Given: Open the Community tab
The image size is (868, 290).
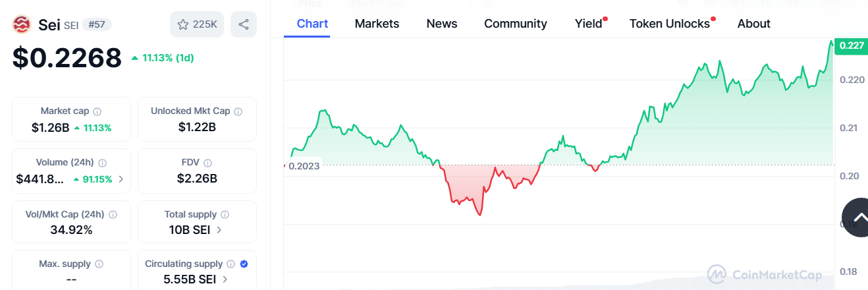Looking at the screenshot, I should tap(516, 24).
